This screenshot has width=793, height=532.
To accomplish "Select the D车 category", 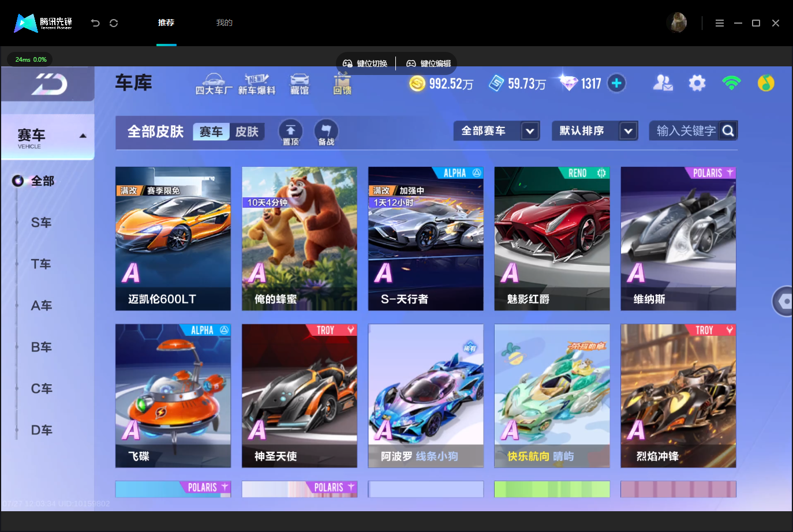I will click(42, 430).
